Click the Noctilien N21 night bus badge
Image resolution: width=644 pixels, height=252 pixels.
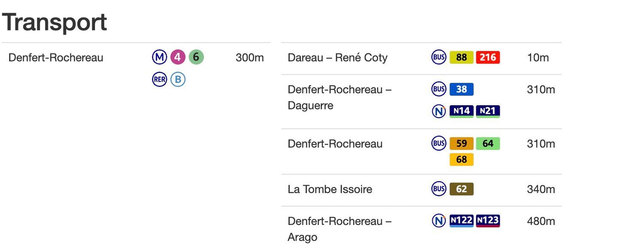488,111
